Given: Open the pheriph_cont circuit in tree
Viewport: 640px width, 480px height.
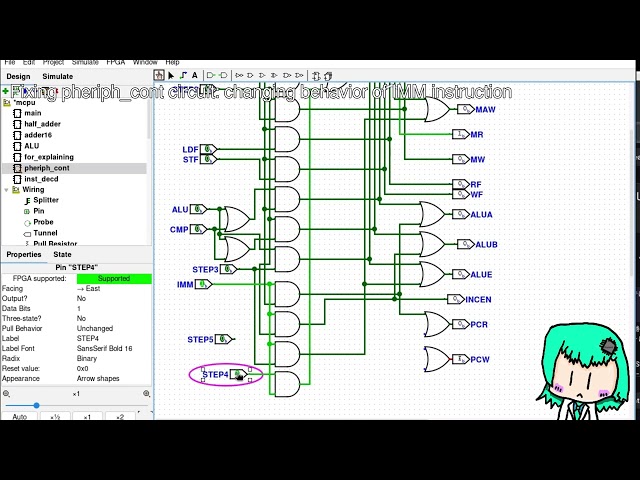Looking at the screenshot, I should pos(47,168).
